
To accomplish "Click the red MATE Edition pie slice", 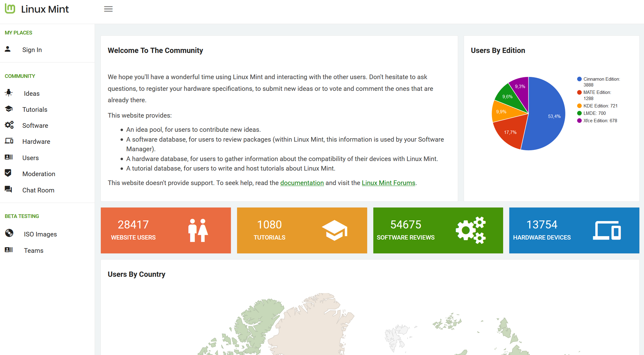I will tap(510, 132).
